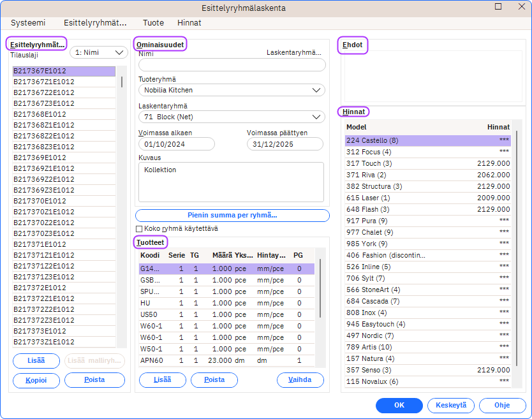Expand the Tuoteryhmä Nobilia Kitchen dropdown
This screenshot has height=419, width=532.
232,91
